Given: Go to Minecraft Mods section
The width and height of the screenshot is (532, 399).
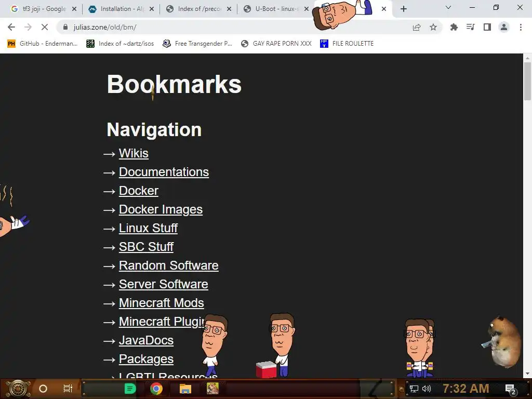Looking at the screenshot, I should point(161,303).
